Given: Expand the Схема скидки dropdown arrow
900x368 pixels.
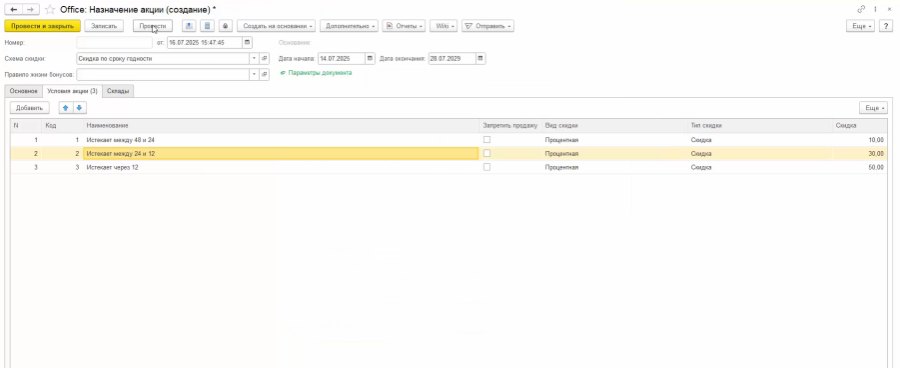Looking at the screenshot, I should (x=254, y=59).
